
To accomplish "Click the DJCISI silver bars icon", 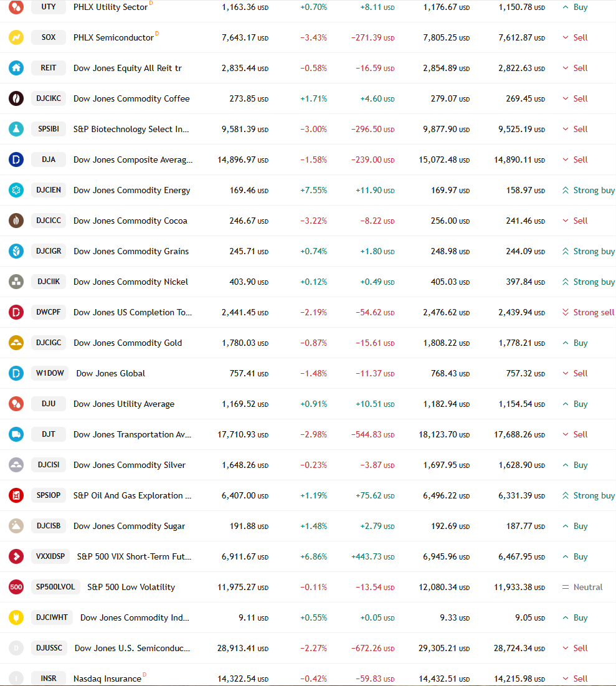I will [16, 465].
